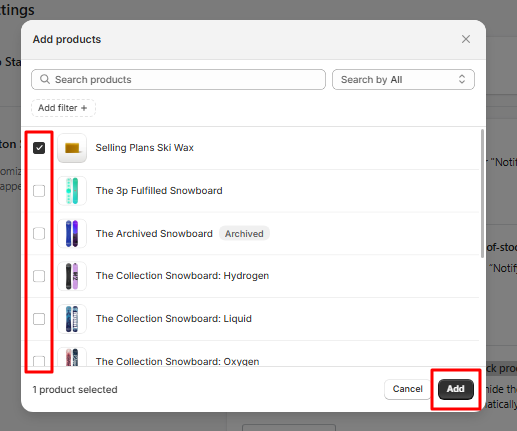Select The Collection Snowboard: Hydrogen name

coord(182,276)
